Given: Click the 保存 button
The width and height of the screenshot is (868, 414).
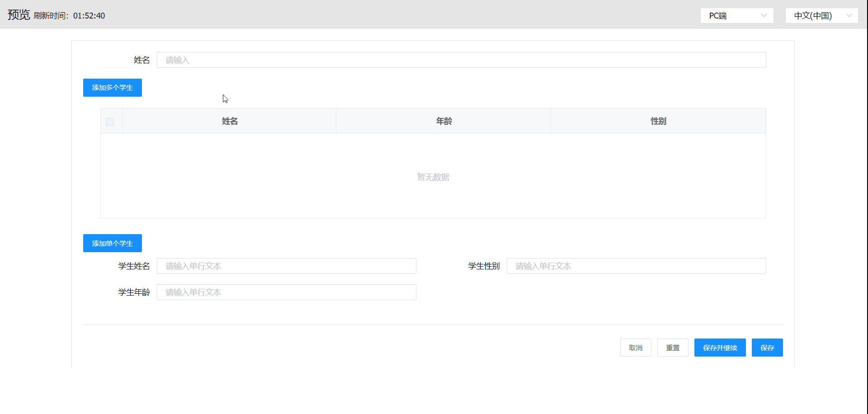Looking at the screenshot, I should tap(767, 348).
